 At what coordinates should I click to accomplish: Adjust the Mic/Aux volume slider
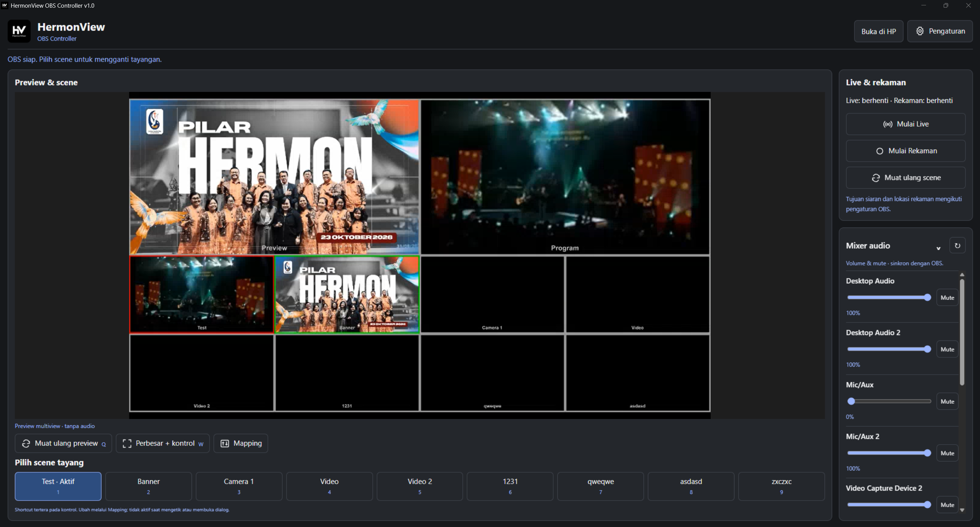(x=889, y=401)
